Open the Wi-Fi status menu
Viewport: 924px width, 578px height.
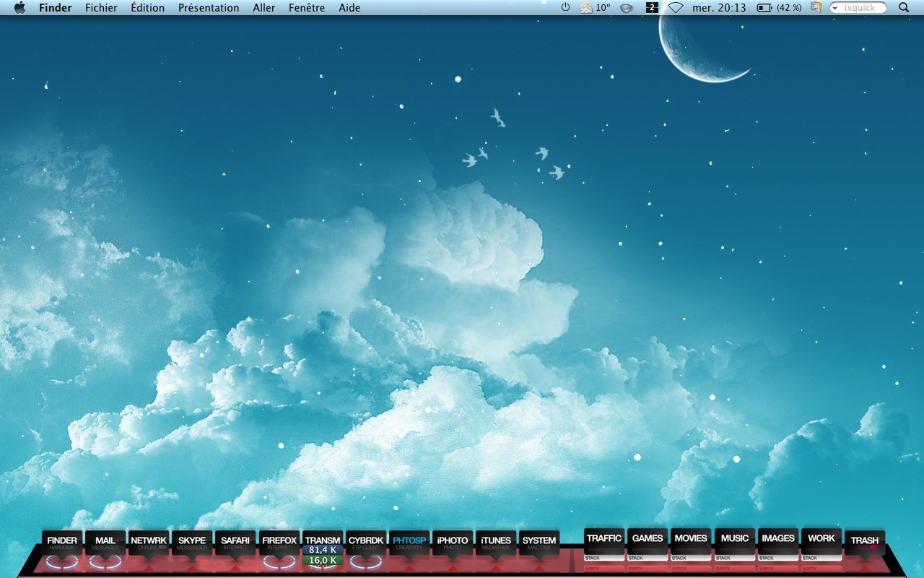pos(676,8)
